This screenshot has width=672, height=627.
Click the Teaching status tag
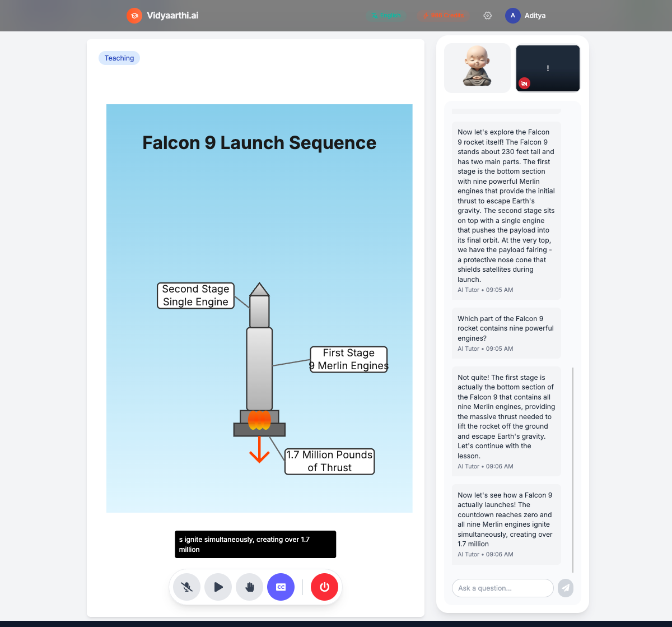click(119, 58)
